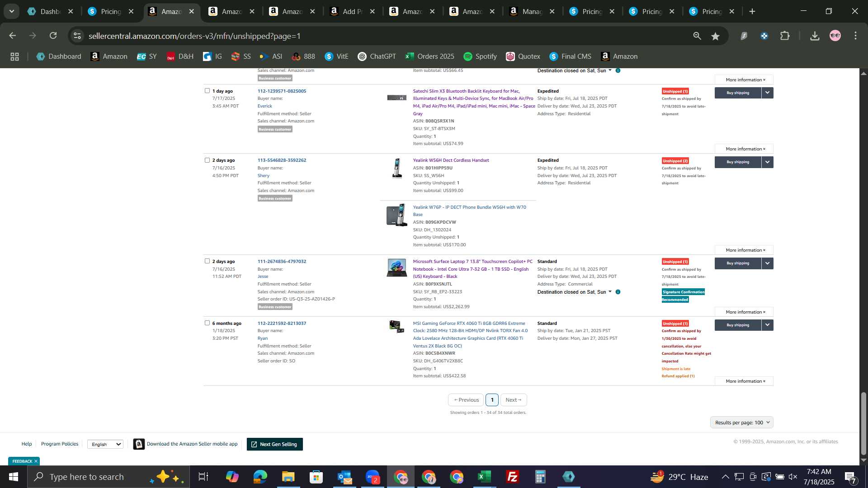
Task: Select the checkbox for order 113-5546828-3592262
Action: pos(207,160)
